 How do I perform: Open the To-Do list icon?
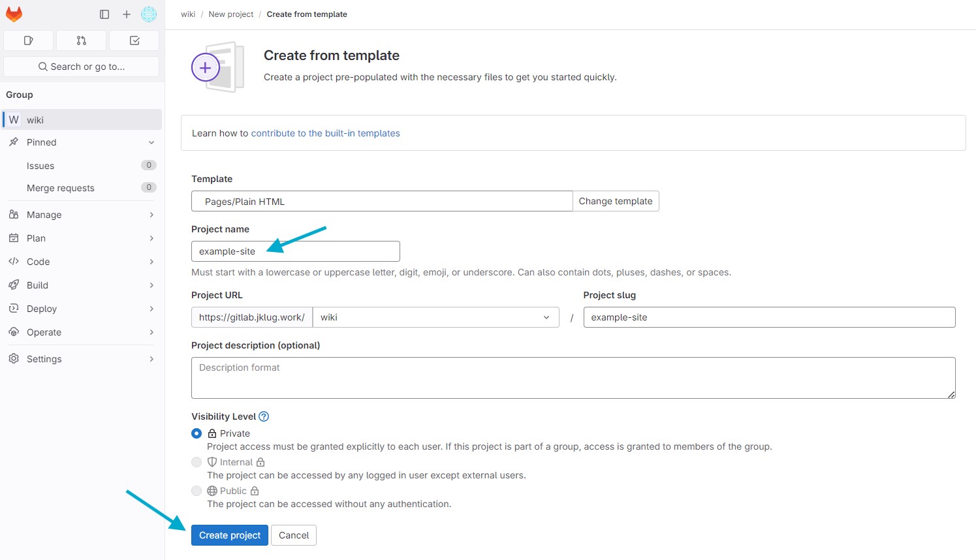tap(133, 40)
